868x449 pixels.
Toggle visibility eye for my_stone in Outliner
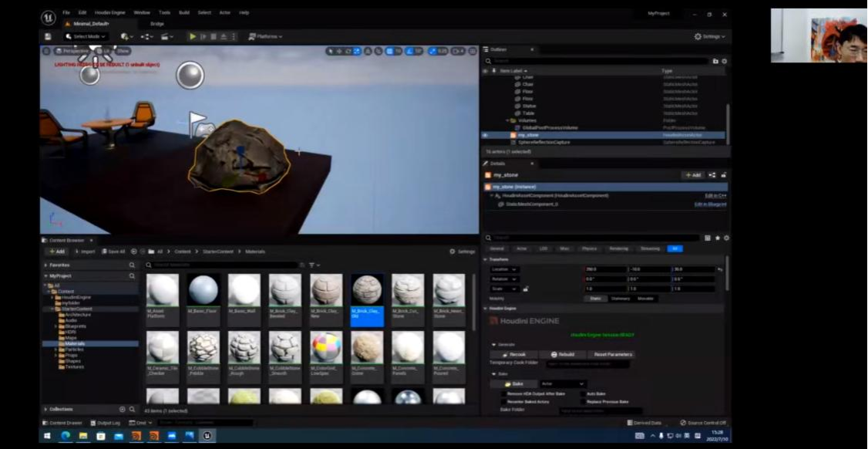[x=485, y=135]
